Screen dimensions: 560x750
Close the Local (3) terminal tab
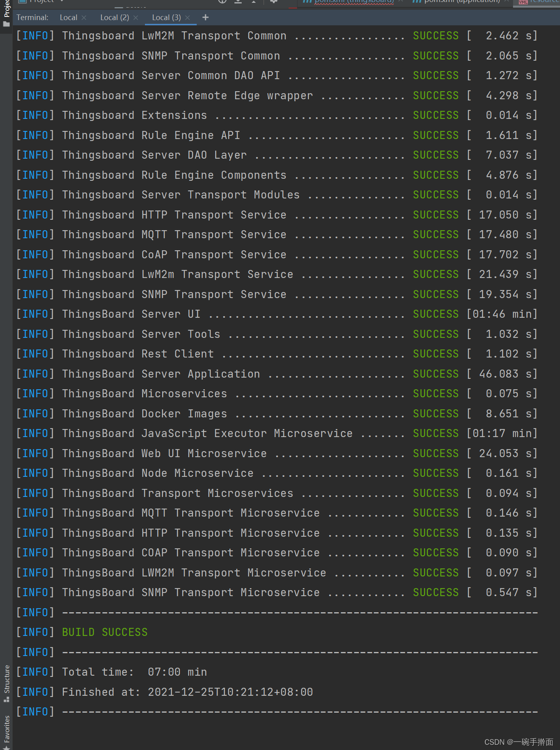[187, 18]
